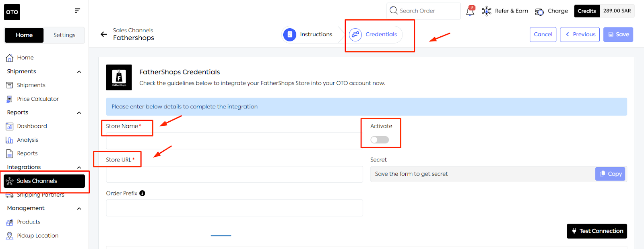Screen dimensions: 644x249
Task: Click the Pickup Location pin icon
Action: 10,236
